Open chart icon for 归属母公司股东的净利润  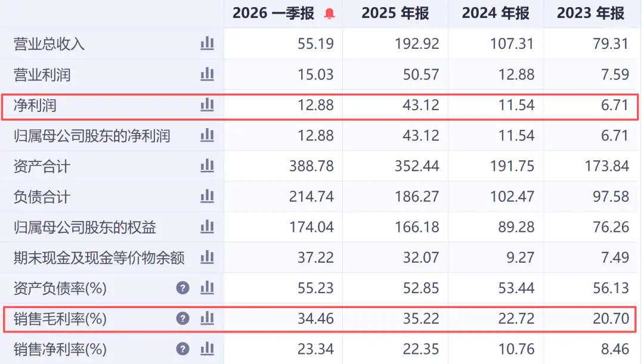[207, 135]
